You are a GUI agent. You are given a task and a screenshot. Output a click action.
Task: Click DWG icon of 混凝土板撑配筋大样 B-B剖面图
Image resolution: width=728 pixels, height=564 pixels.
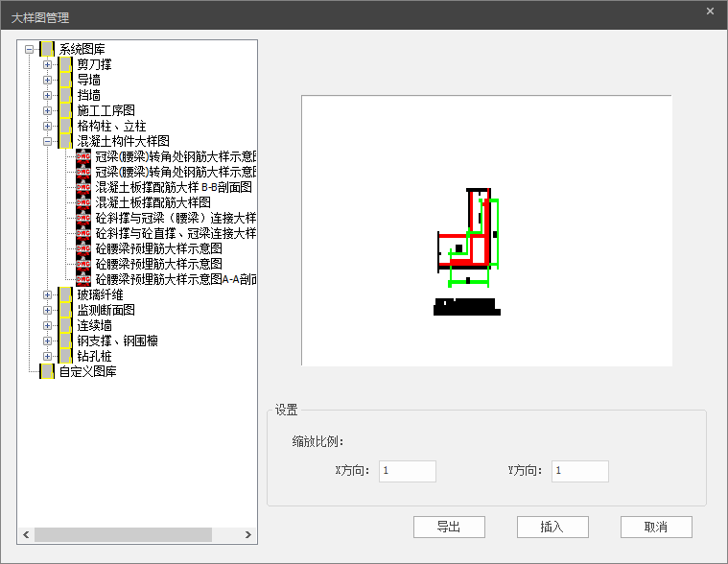(83, 187)
